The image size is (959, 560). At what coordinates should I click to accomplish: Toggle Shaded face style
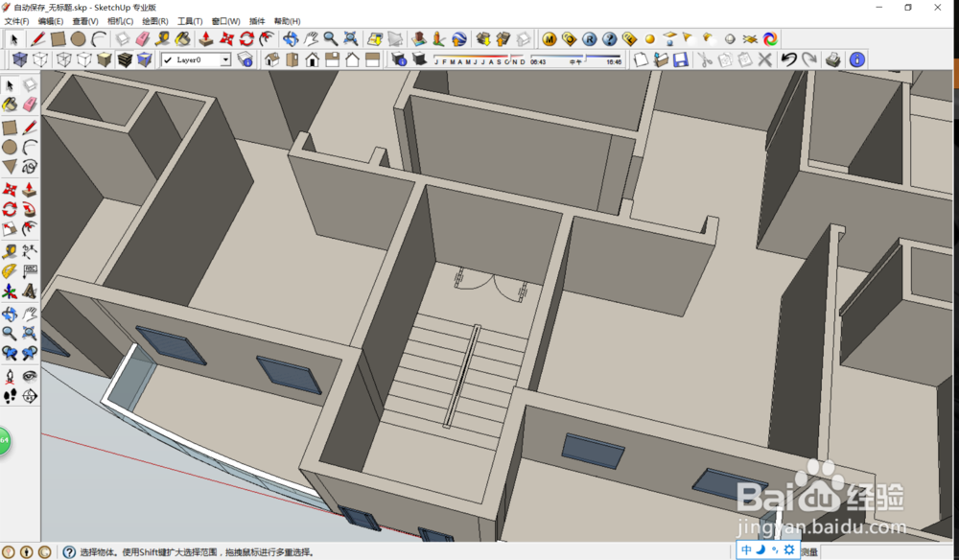point(105,59)
